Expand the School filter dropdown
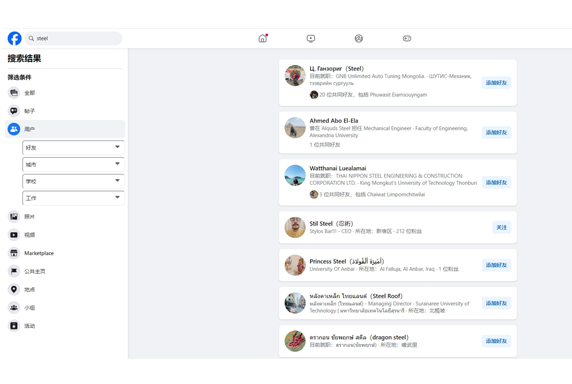 click(x=73, y=181)
